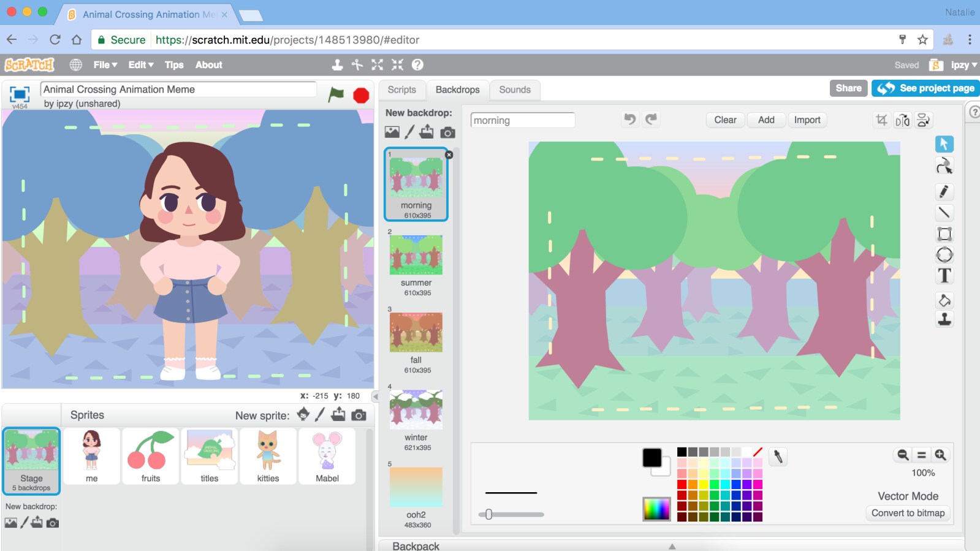Select the Delete scissors icon in top toolbar
Image resolution: width=980 pixels, height=551 pixels.
pos(357,64)
